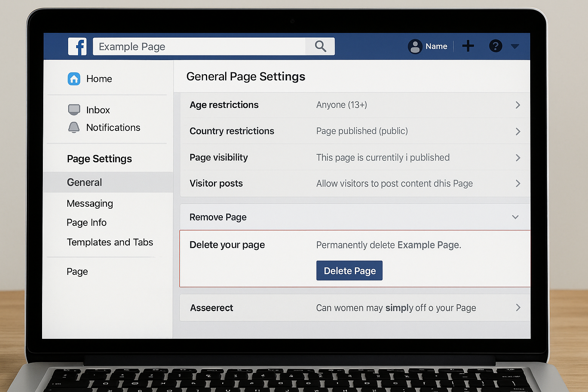Image resolution: width=588 pixels, height=392 pixels.
Task: Expand the Page visibility chevron
Action: coord(518,158)
